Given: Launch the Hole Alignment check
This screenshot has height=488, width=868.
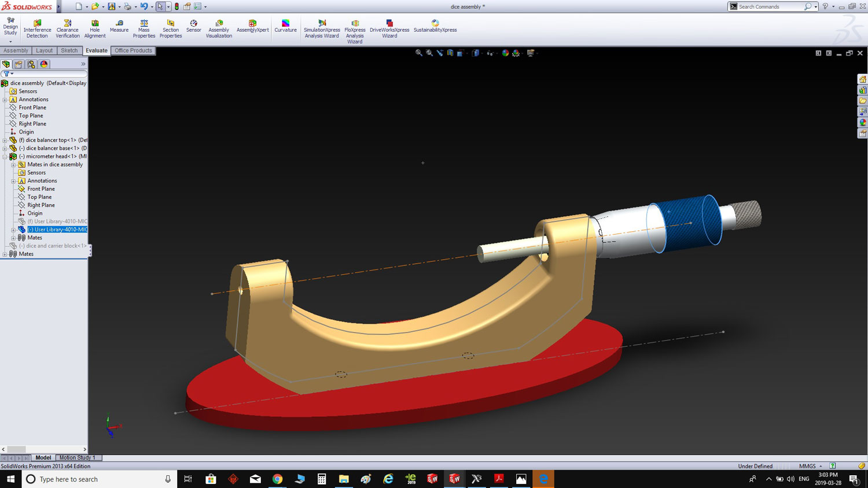Looking at the screenshot, I should click(x=95, y=29).
